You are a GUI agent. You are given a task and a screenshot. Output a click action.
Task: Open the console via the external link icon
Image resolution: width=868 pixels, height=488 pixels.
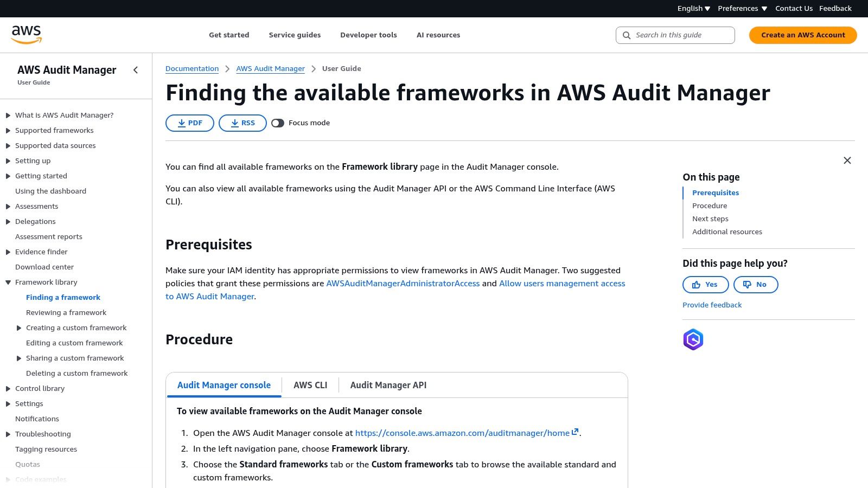click(575, 432)
